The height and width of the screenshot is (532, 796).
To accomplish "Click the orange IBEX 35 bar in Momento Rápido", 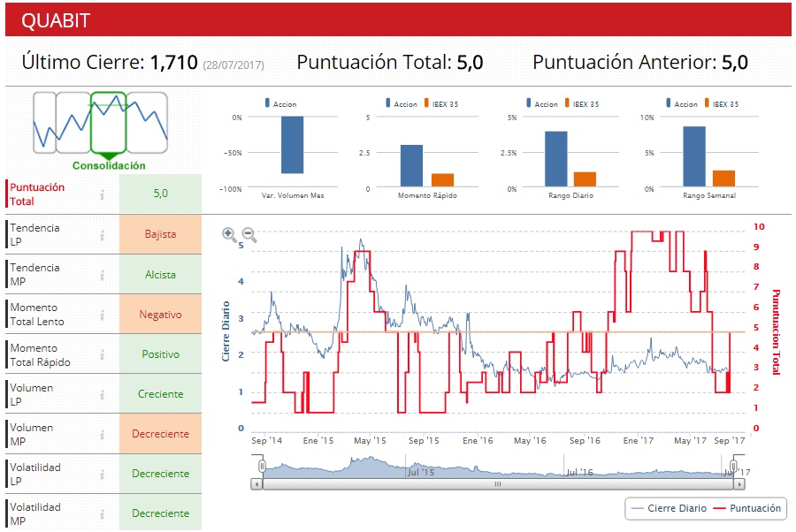I will (x=443, y=180).
